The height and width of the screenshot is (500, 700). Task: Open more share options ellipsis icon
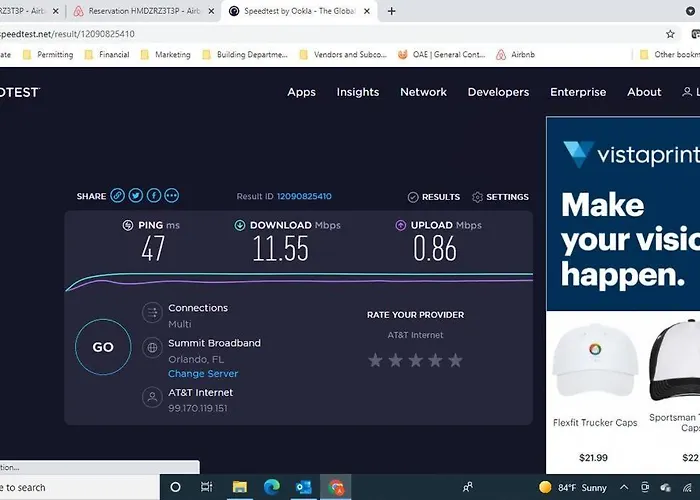(171, 196)
